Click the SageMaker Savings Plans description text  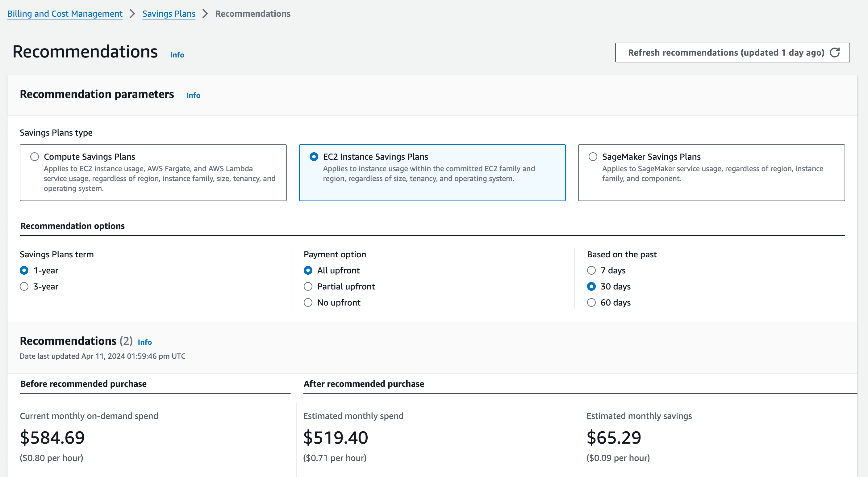pyautogui.click(x=712, y=173)
